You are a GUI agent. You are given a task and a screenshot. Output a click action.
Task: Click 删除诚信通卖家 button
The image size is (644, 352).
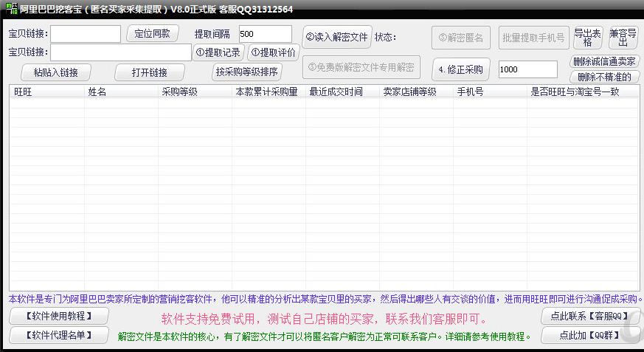(x=604, y=62)
